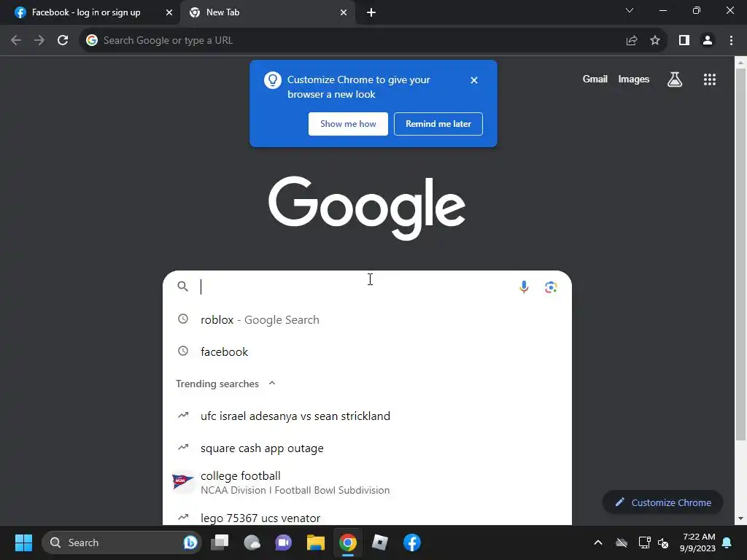Open the Search Labs flask icon
Screen dimensions: 747x560
click(675, 79)
